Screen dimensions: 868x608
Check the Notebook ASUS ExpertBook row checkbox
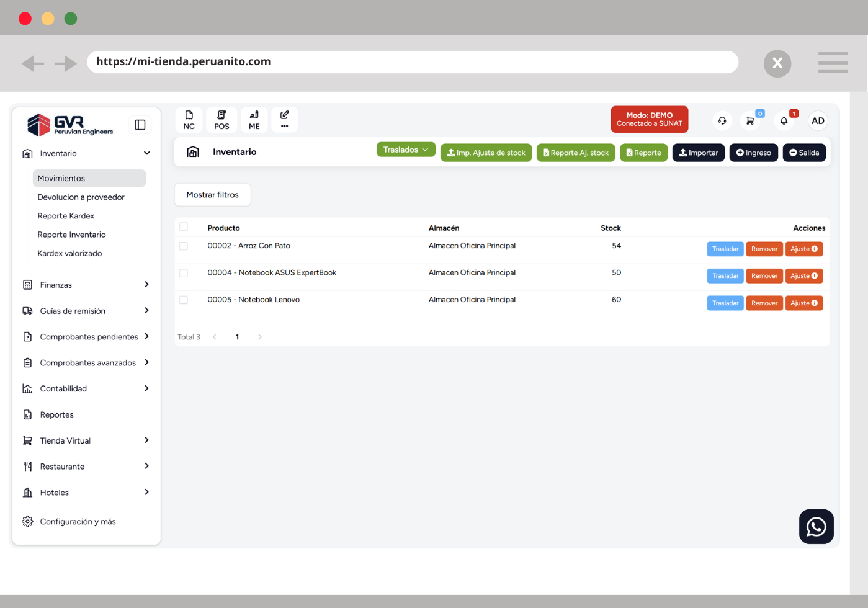(184, 273)
